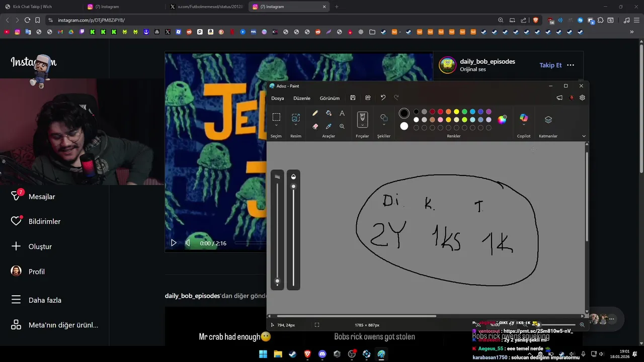The width and height of the screenshot is (644, 362).
Task: Open the Görünüm menu in Paint
Action: pos(330,98)
